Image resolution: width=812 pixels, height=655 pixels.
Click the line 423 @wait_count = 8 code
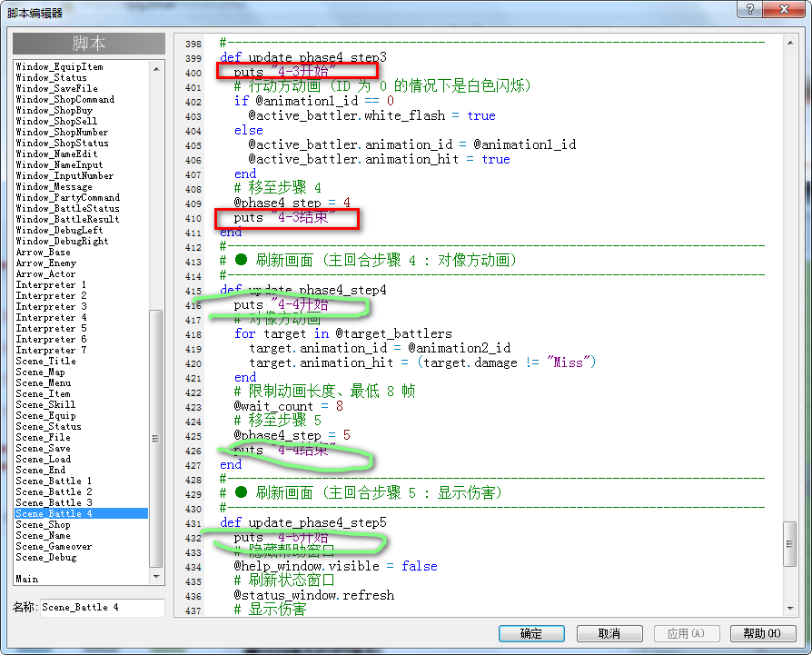pyautogui.click(x=289, y=406)
